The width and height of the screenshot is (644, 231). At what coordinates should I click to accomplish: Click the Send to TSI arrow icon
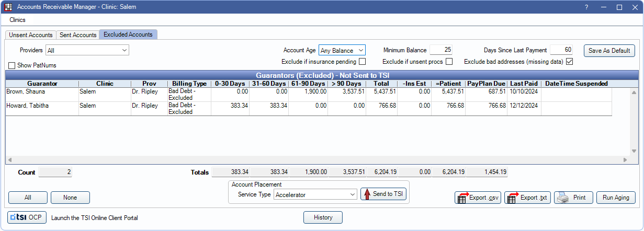point(367,194)
